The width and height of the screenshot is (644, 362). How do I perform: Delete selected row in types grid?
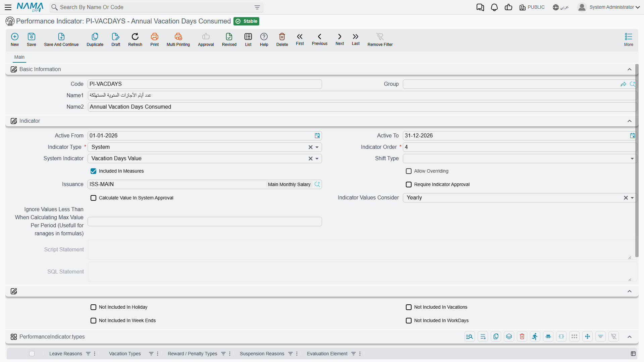point(522,337)
